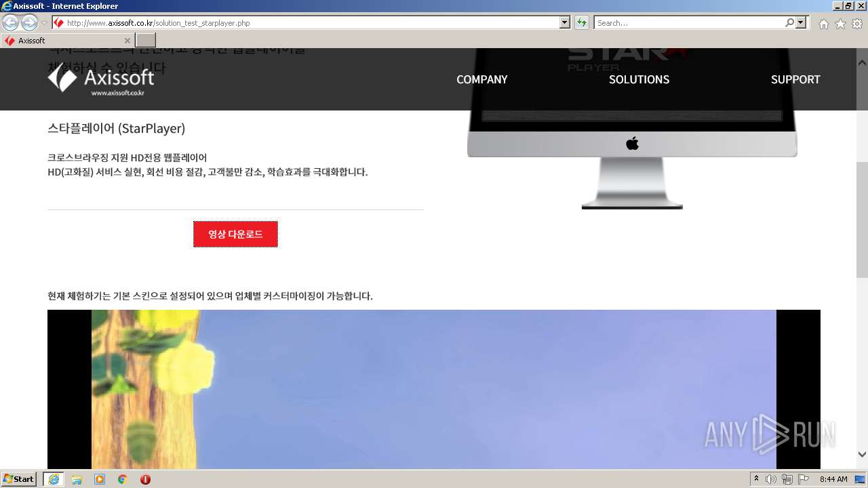The height and width of the screenshot is (488, 868).
Task: Open the recent pages dropdown arrow
Action: click(x=44, y=23)
